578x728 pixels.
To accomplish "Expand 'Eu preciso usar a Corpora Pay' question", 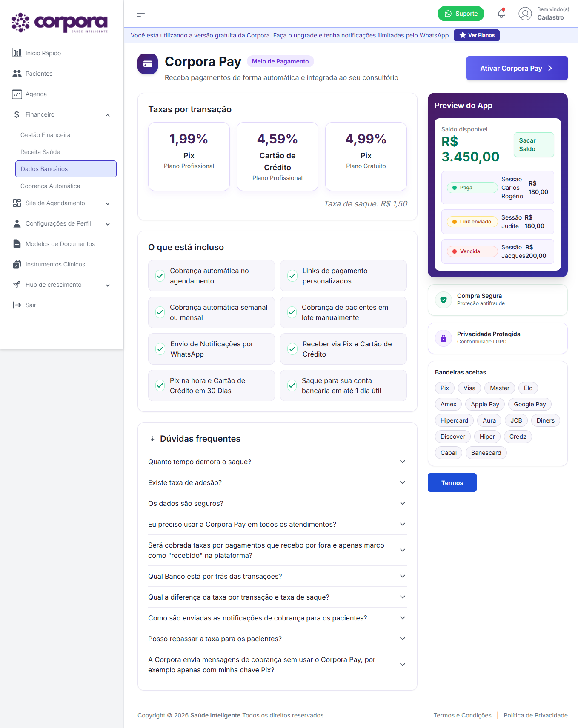I will pos(278,524).
